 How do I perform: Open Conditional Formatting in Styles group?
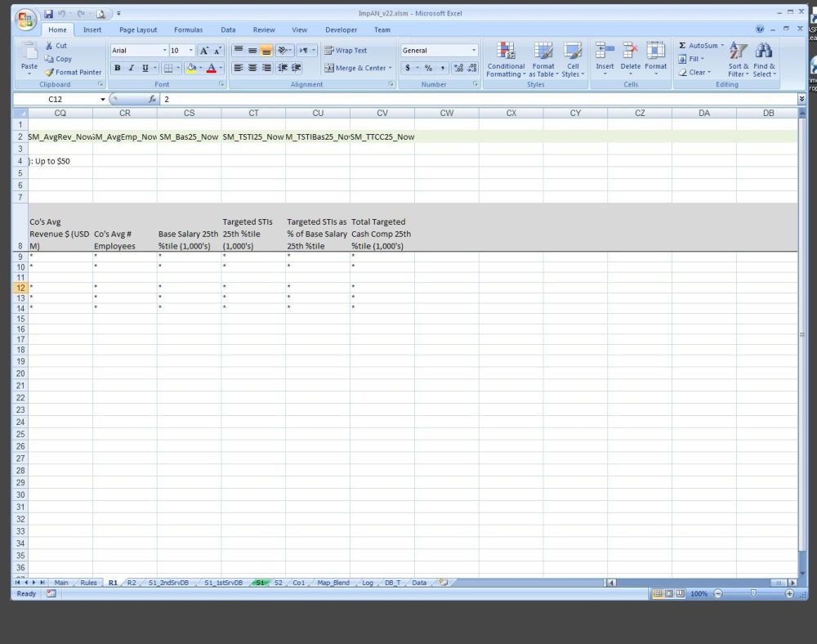point(506,51)
